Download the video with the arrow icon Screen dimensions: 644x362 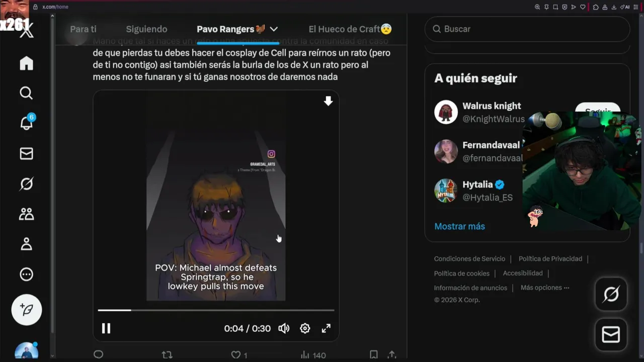point(328,101)
